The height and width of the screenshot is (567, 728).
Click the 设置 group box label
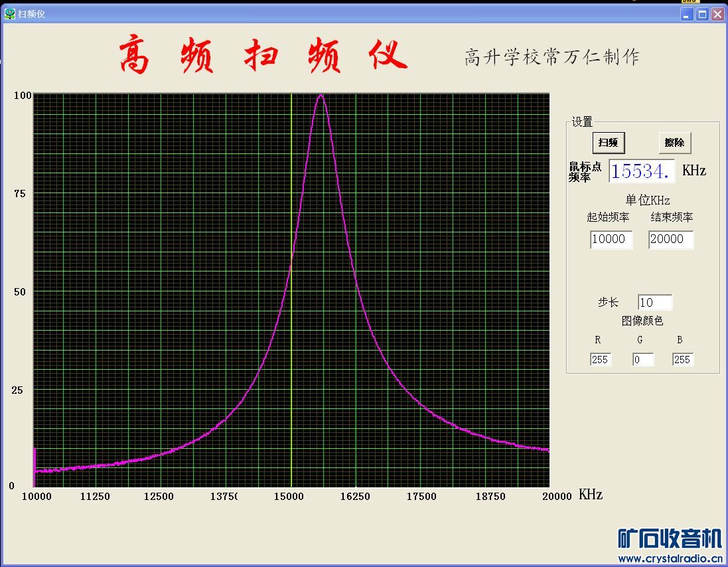tap(582, 121)
